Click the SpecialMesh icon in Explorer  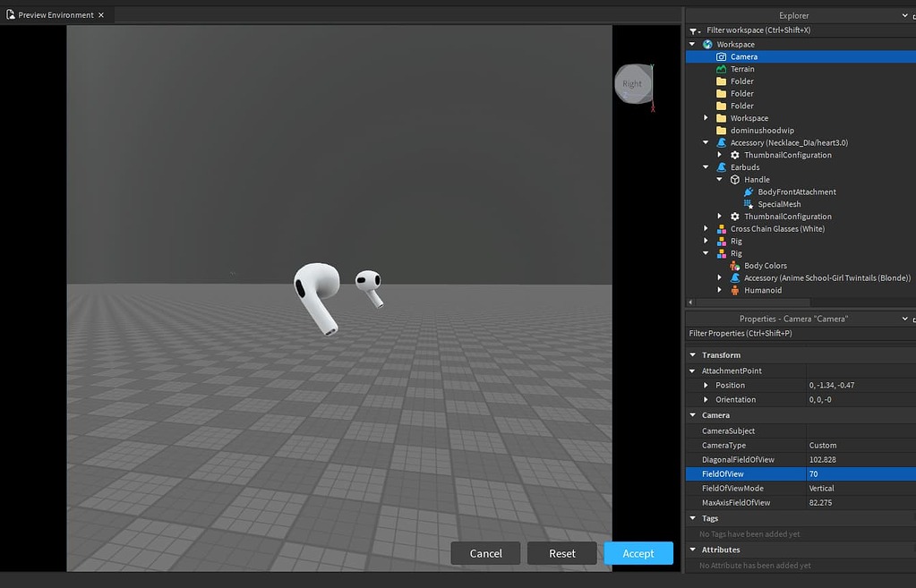tap(748, 203)
